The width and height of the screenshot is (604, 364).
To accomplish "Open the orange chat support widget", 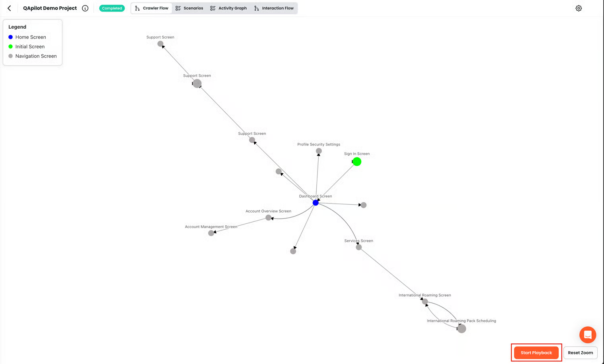I will click(587, 335).
